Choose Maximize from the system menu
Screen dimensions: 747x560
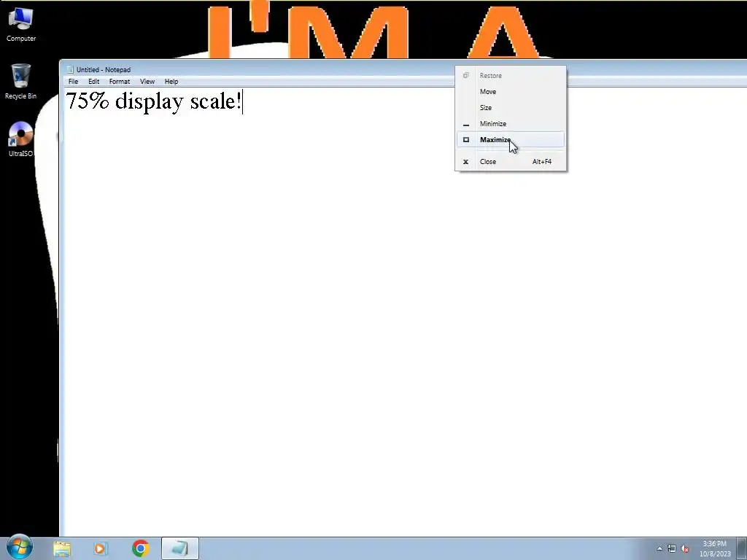click(511, 139)
